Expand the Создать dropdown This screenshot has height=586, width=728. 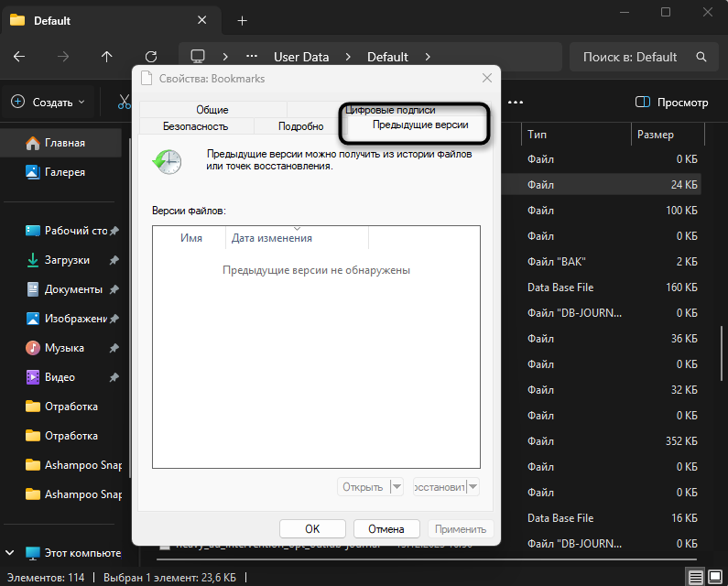pyautogui.click(x=49, y=103)
